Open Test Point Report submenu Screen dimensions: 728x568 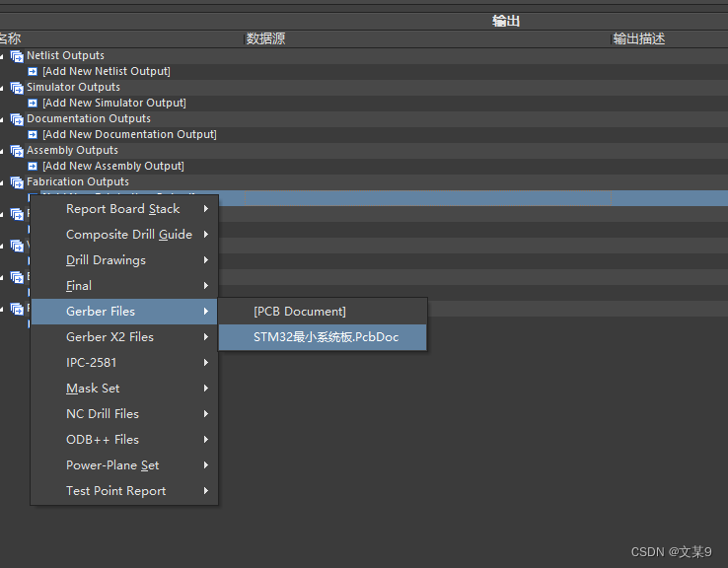(x=124, y=491)
